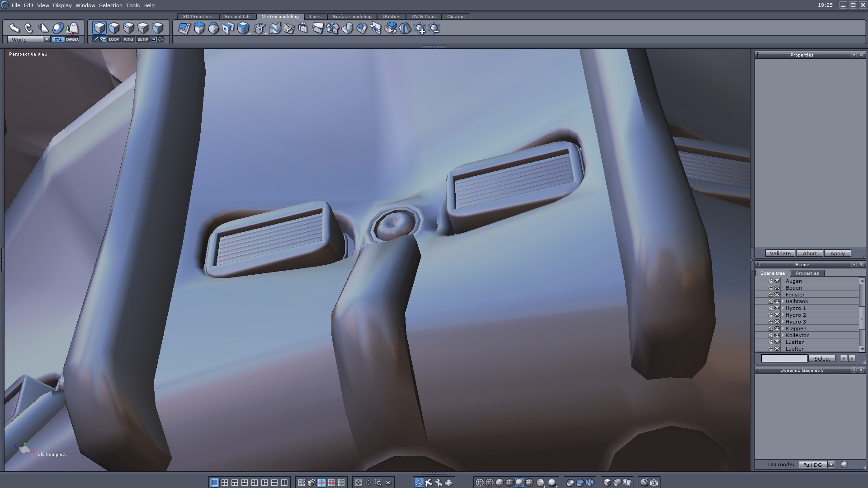Image resolution: width=868 pixels, height=488 pixels.
Task: Click the scene search input field
Action: coord(784,358)
